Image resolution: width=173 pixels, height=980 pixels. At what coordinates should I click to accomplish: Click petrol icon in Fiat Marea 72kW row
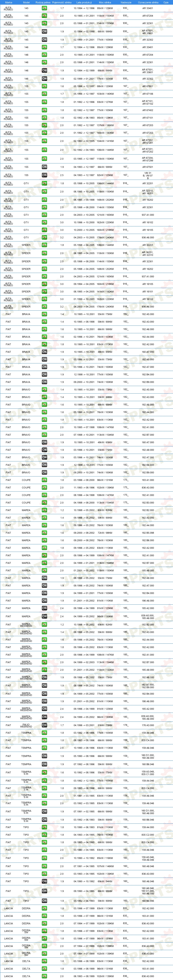tap(44, 533)
